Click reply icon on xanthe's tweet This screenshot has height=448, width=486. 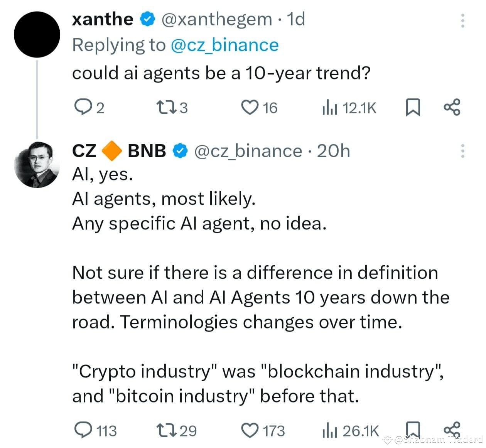[81, 107]
